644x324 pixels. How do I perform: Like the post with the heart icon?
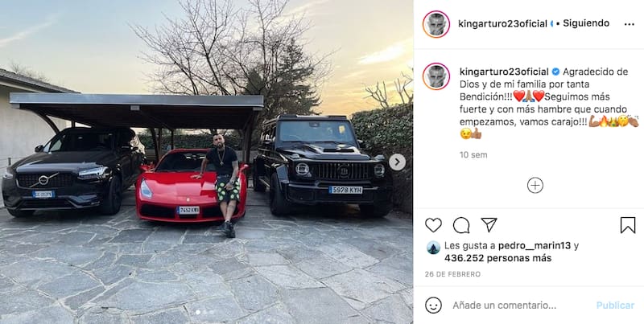click(x=433, y=225)
